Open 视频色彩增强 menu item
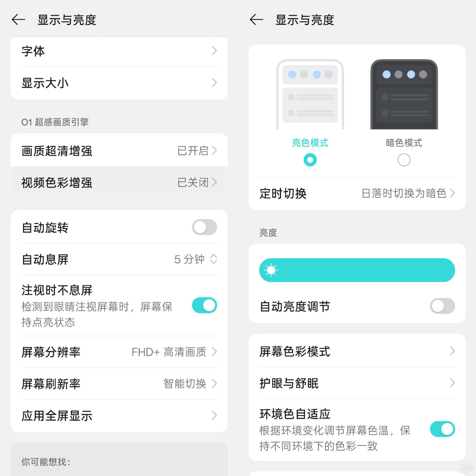The width and height of the screenshot is (476, 476). pyautogui.click(x=119, y=182)
